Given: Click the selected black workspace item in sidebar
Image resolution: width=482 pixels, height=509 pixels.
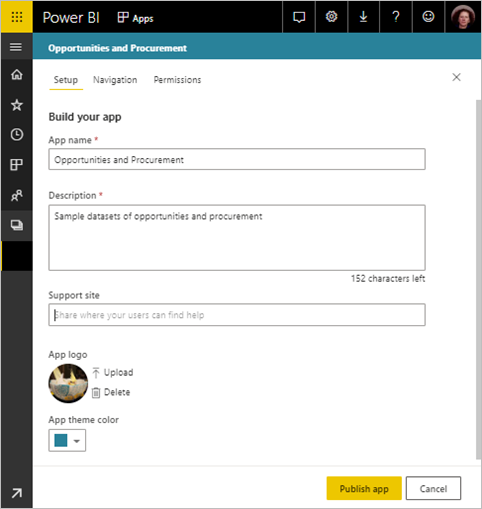Looking at the screenshot, I should (17, 256).
